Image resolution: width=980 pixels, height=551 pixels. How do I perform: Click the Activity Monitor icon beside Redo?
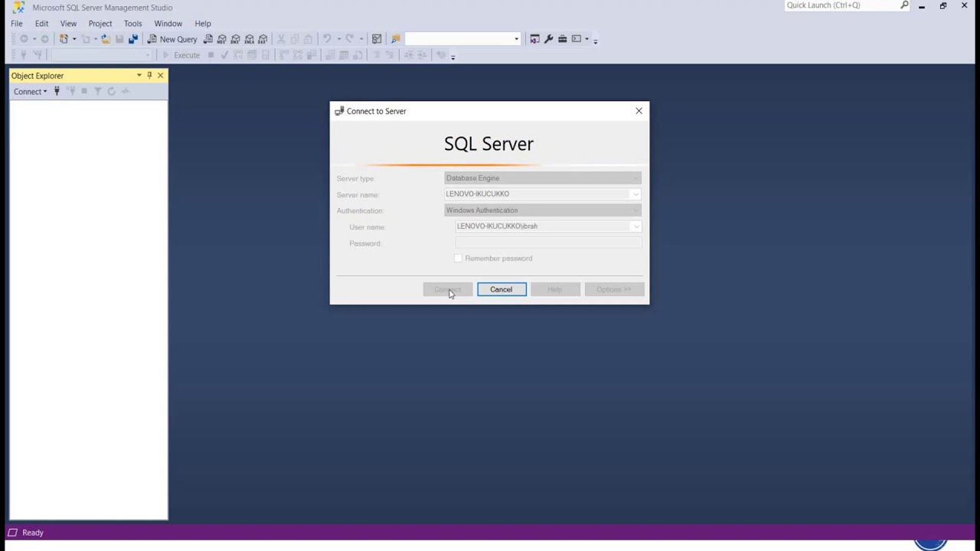pos(377,39)
